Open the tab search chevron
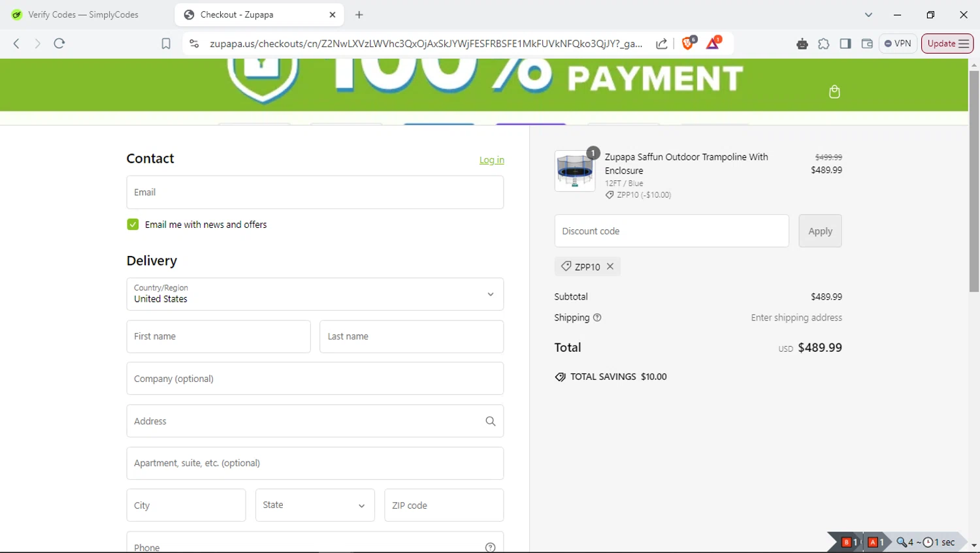The image size is (980, 553). (868, 14)
